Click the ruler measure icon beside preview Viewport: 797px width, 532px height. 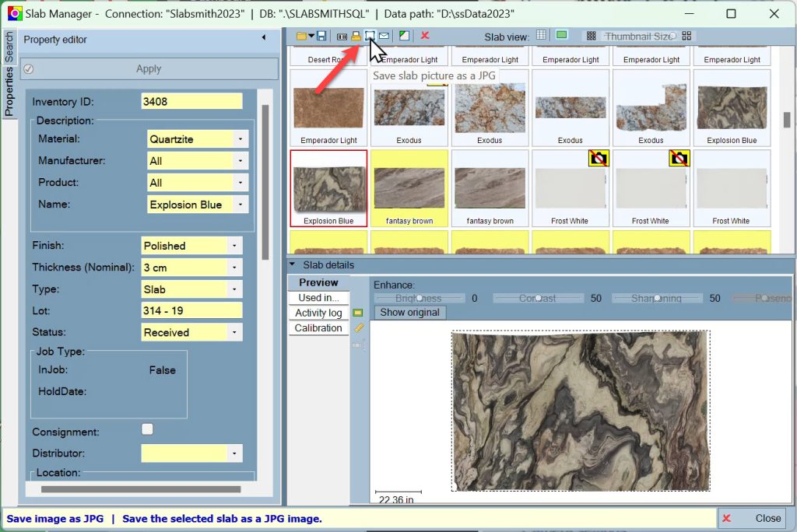[x=359, y=328]
